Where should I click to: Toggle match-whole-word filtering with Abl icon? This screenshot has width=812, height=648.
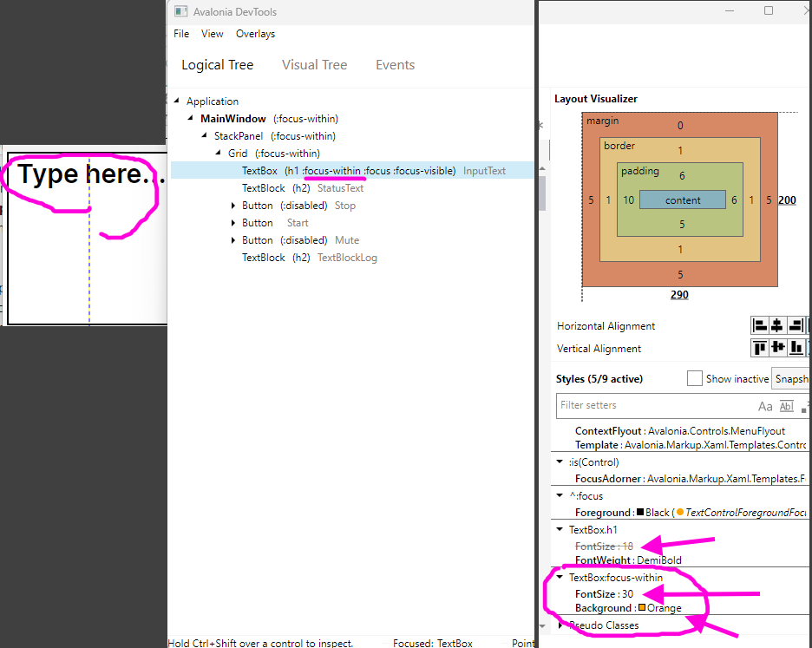point(786,406)
